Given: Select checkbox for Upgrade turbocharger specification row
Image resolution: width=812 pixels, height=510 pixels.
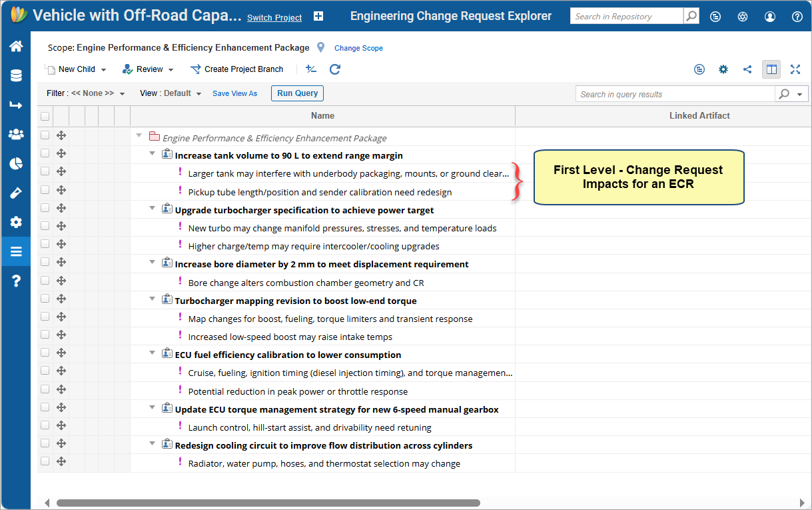Looking at the screenshot, I should pyautogui.click(x=45, y=208).
